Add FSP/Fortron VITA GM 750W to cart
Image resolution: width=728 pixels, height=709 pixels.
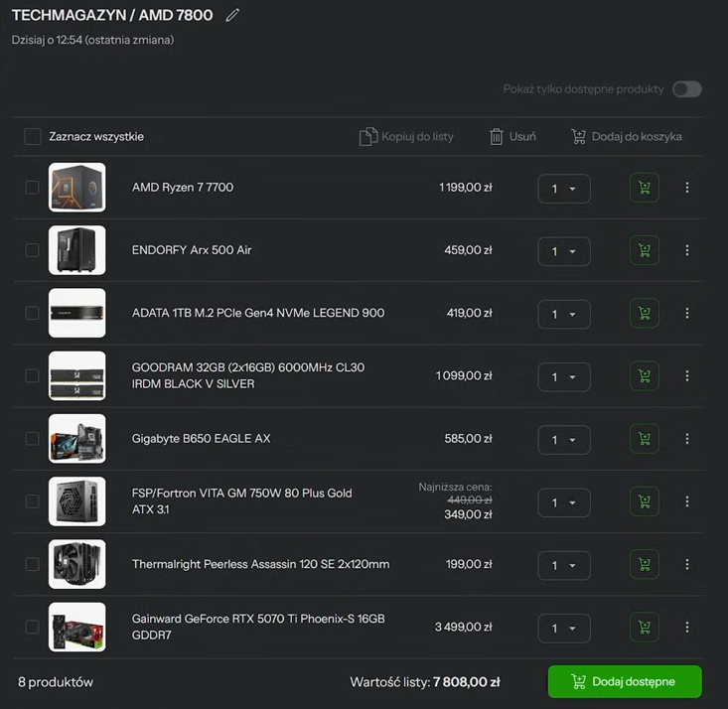[644, 501]
